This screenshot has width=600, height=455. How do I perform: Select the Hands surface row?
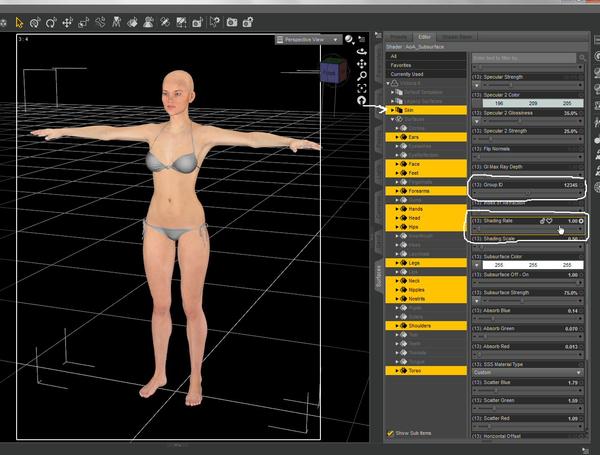(x=426, y=209)
